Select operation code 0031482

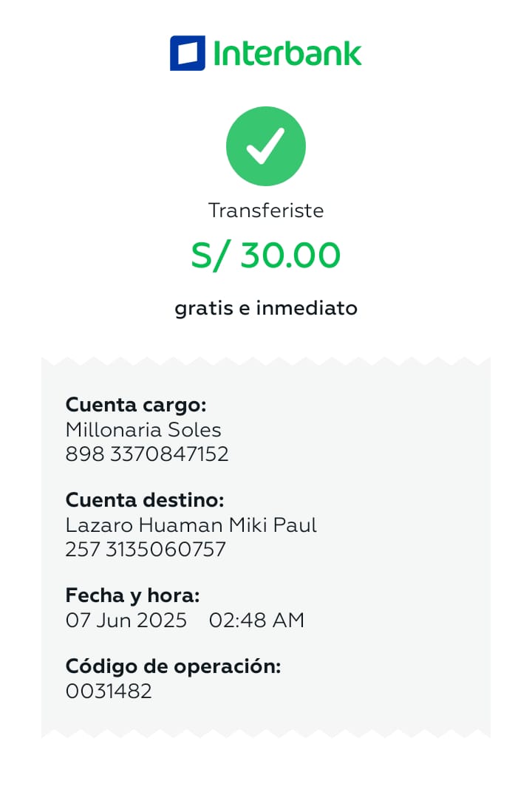pyautogui.click(x=109, y=691)
